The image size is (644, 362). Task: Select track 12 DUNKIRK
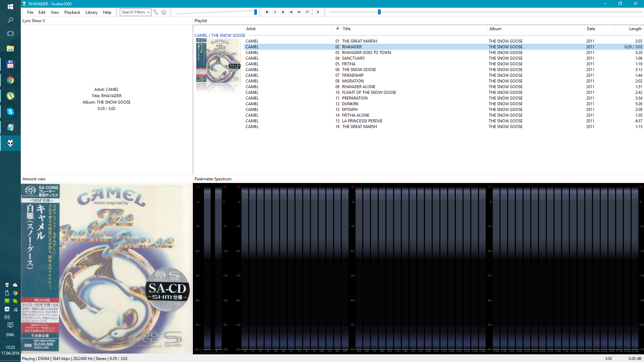(443, 104)
